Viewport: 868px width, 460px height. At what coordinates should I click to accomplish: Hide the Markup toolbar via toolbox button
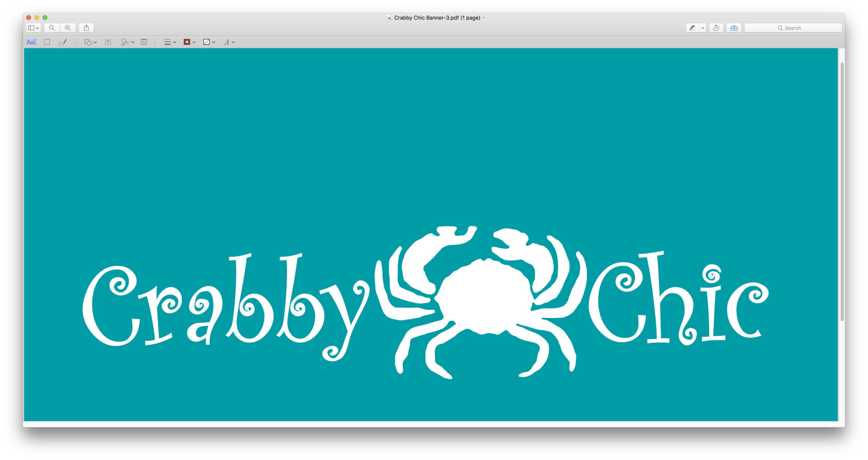pyautogui.click(x=734, y=28)
